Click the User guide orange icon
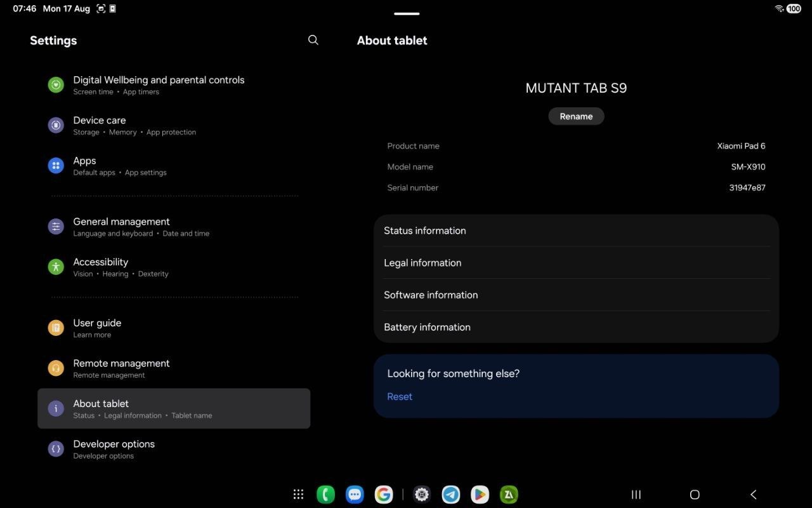Screen dimensions: 812x508 (x=56, y=328)
